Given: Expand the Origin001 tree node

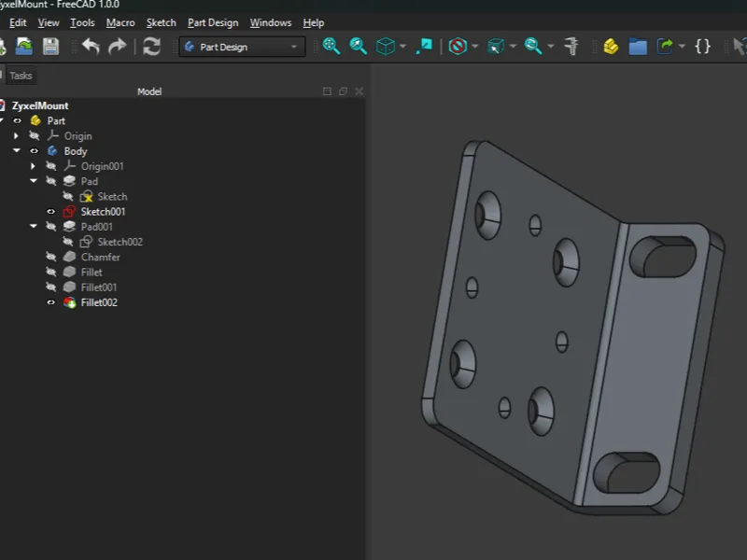Looking at the screenshot, I should [x=33, y=166].
